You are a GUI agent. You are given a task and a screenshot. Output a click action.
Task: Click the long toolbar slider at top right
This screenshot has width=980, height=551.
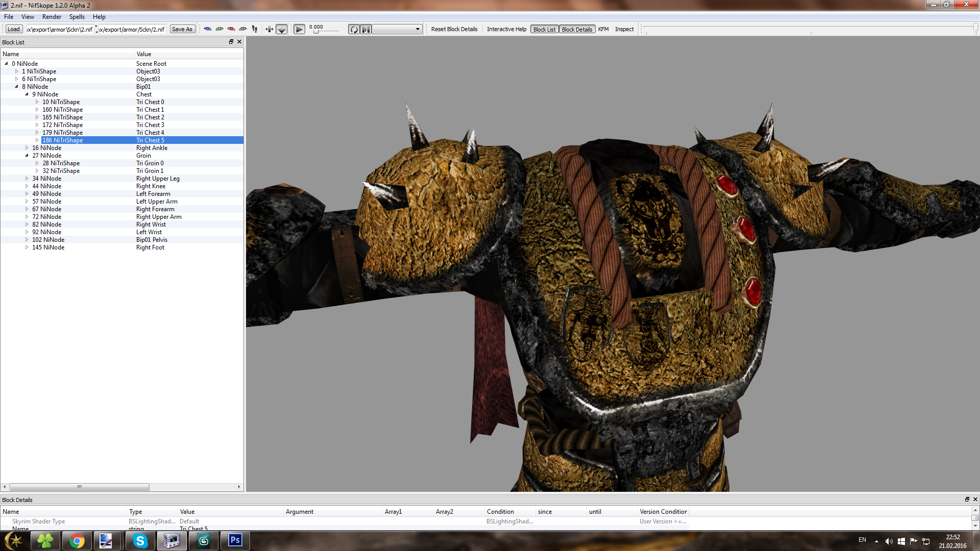pos(810,29)
